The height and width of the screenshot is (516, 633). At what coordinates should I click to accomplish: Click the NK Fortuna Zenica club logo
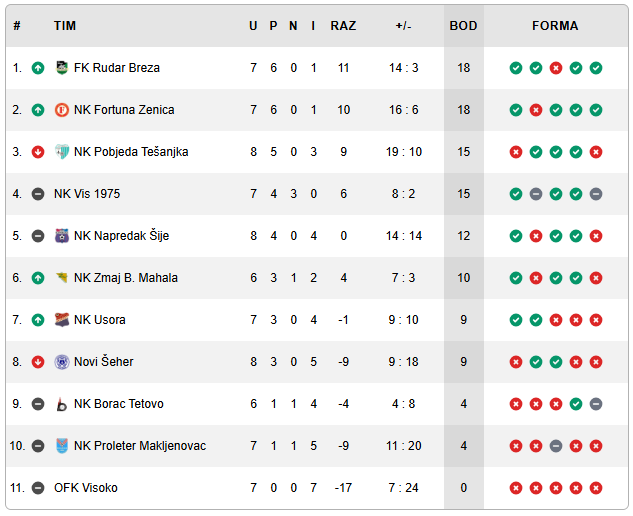[62, 110]
